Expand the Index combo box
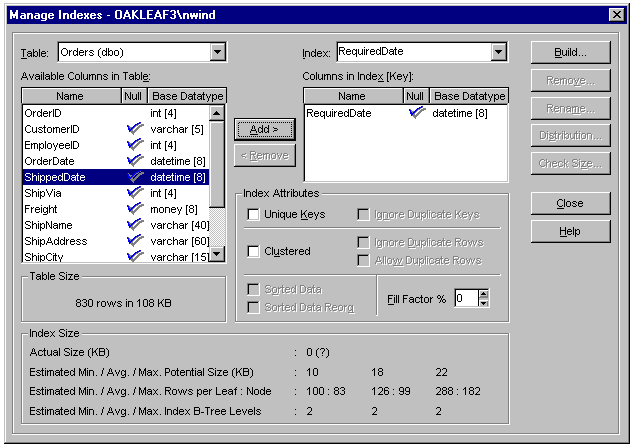The width and height of the screenshot is (633, 447). tap(498, 52)
